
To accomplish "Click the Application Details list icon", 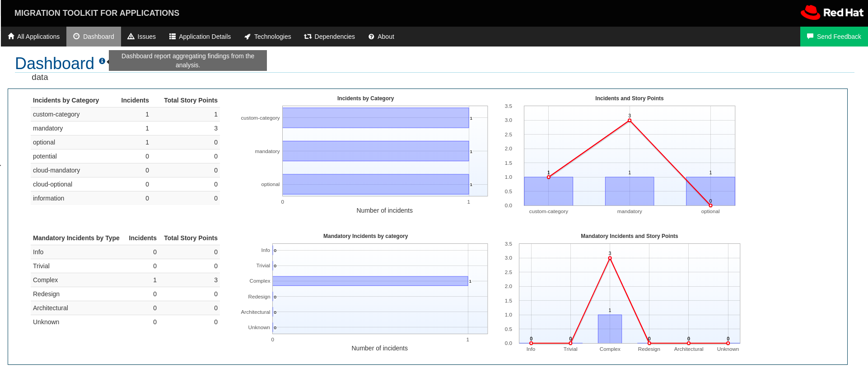I will (x=172, y=36).
